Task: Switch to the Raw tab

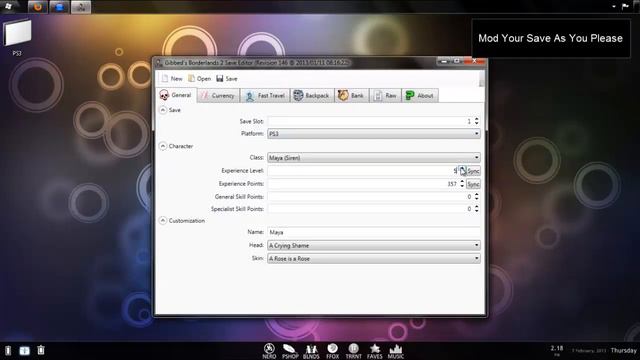Action: pos(385,96)
